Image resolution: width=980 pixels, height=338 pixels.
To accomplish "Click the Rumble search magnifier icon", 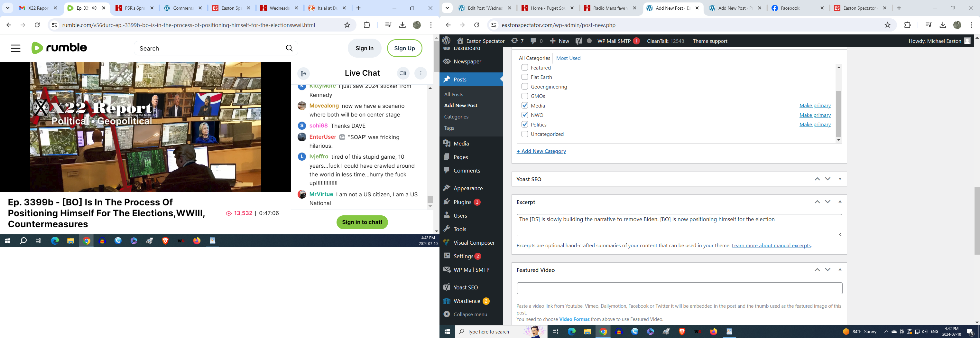I will 289,48.
